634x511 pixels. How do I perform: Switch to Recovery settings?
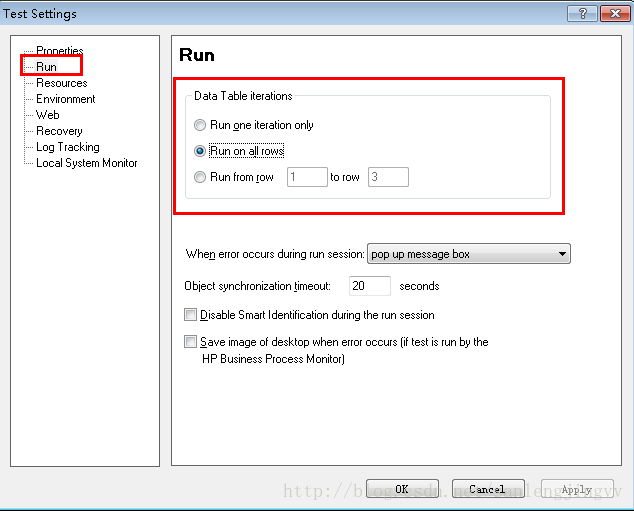point(59,131)
